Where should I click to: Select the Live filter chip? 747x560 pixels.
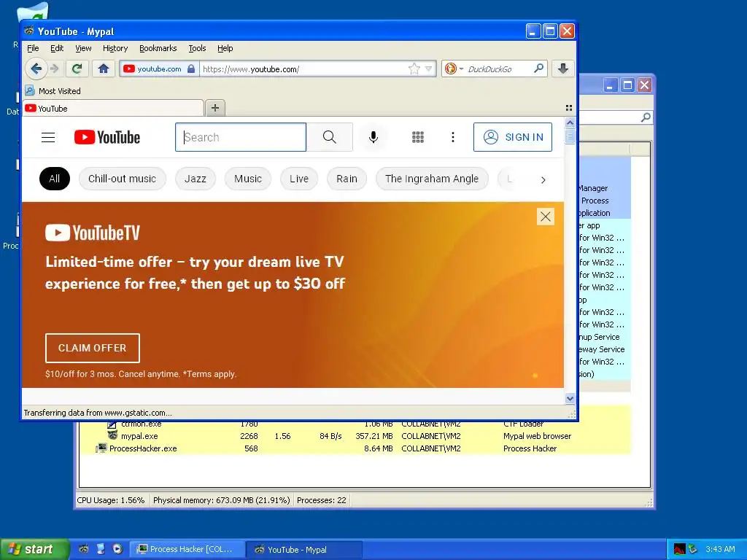[x=298, y=179]
